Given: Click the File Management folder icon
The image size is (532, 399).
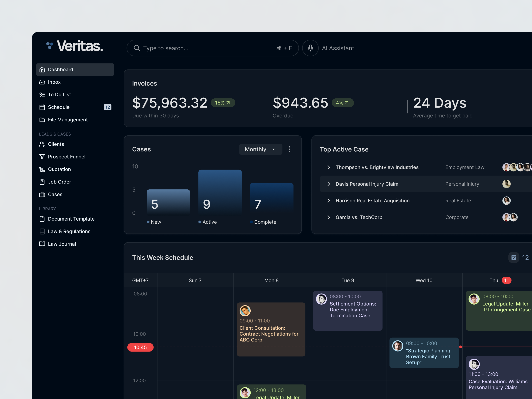Looking at the screenshot, I should coord(42,120).
